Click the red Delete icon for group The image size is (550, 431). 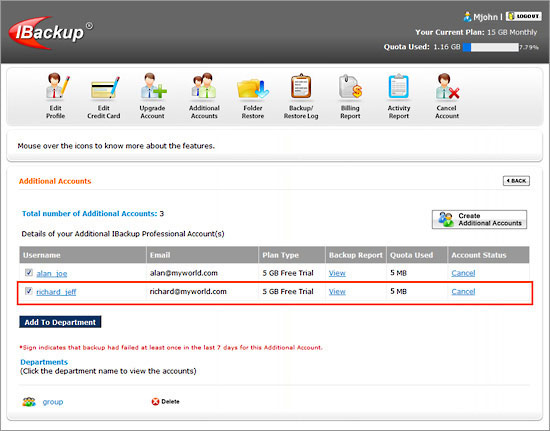click(x=155, y=402)
